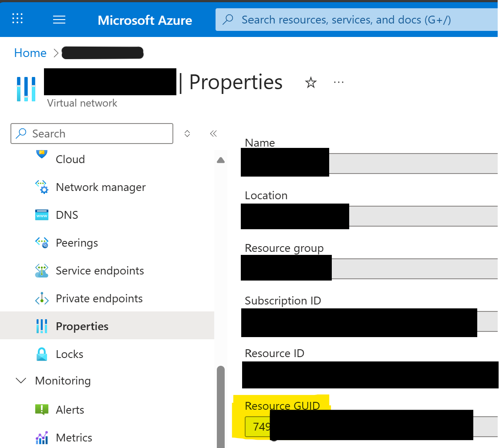Click the Azure app launcher grid
The width and height of the screenshot is (499, 448).
(x=17, y=19)
